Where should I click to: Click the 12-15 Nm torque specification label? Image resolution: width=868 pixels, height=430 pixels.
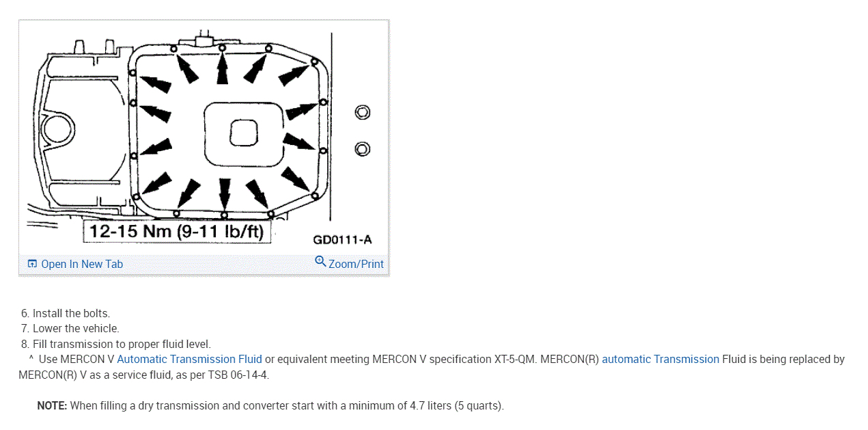[x=176, y=231]
